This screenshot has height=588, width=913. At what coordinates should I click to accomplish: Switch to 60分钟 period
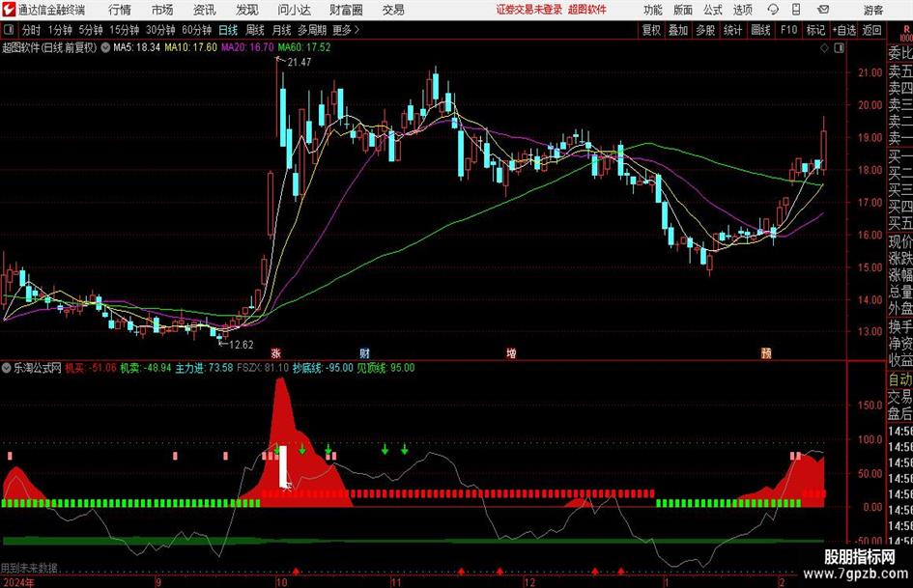pyautogui.click(x=196, y=30)
